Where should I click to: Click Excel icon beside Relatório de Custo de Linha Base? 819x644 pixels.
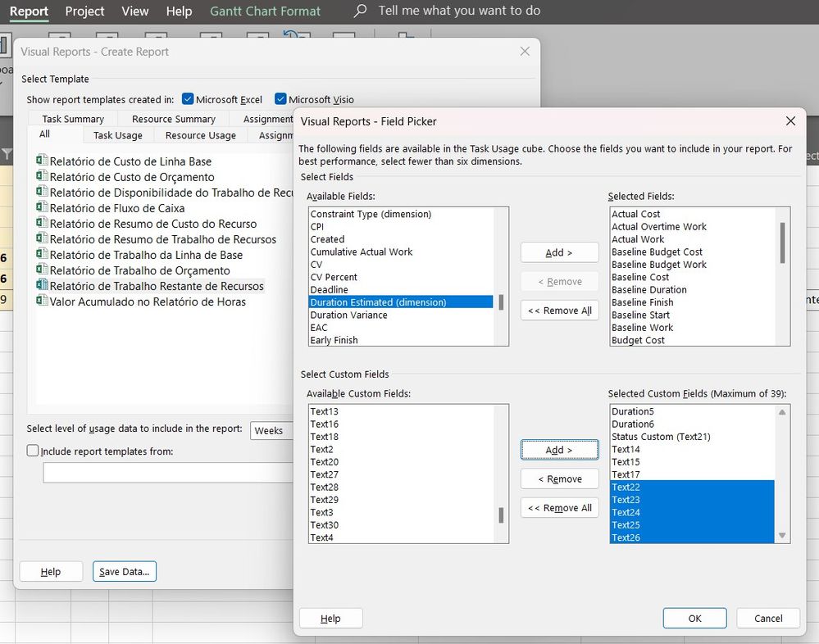pos(42,161)
